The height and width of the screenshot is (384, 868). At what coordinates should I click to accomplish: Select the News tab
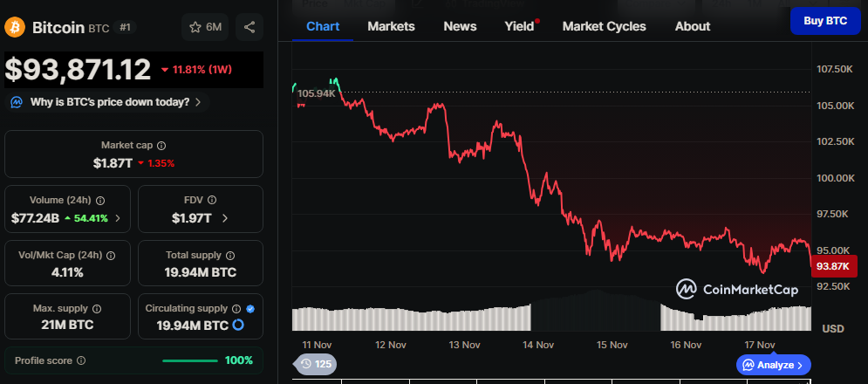pyautogui.click(x=460, y=26)
